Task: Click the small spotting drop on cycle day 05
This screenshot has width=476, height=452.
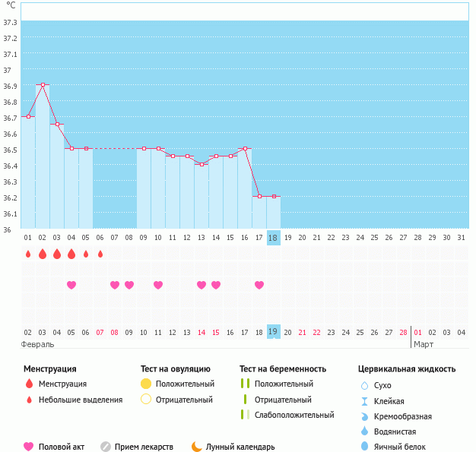Action: click(x=86, y=254)
